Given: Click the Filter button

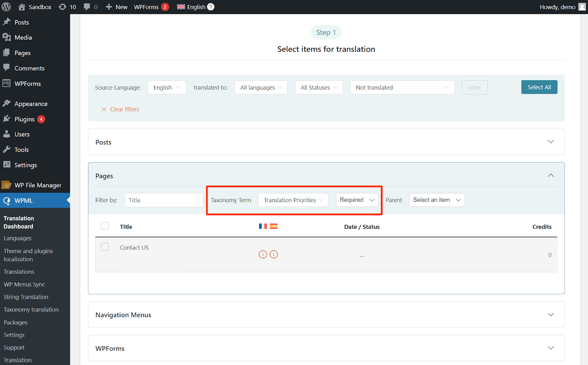Looking at the screenshot, I should pos(474,87).
